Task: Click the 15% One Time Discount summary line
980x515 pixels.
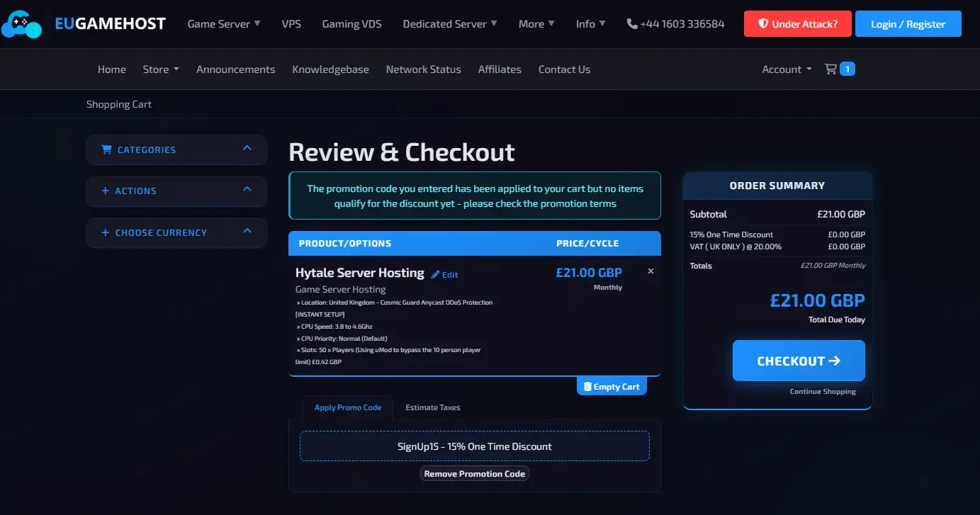Action: [777, 234]
